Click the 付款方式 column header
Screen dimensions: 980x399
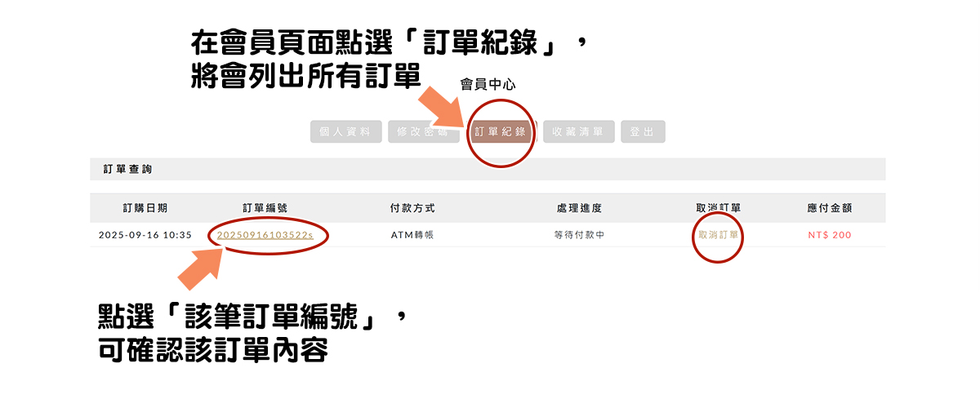(412, 208)
